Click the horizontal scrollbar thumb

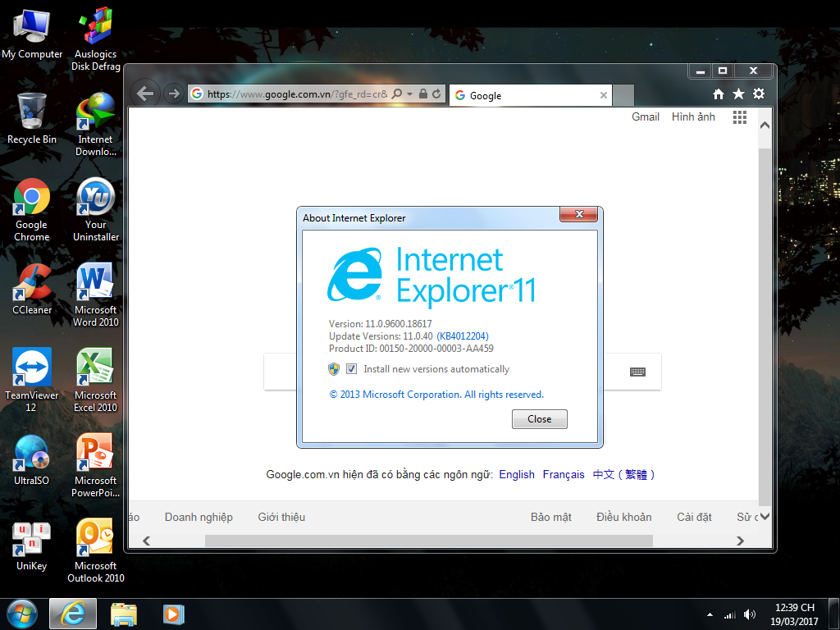pos(428,541)
